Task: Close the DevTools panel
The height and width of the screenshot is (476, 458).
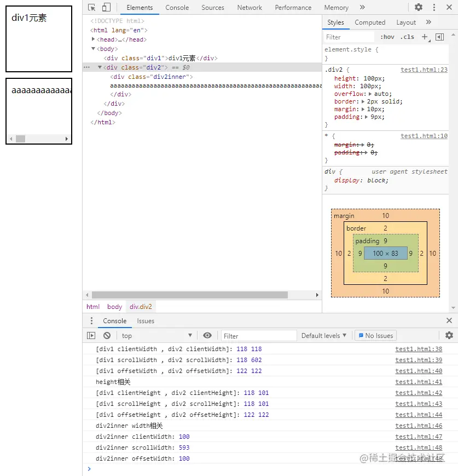Action: coord(449,7)
